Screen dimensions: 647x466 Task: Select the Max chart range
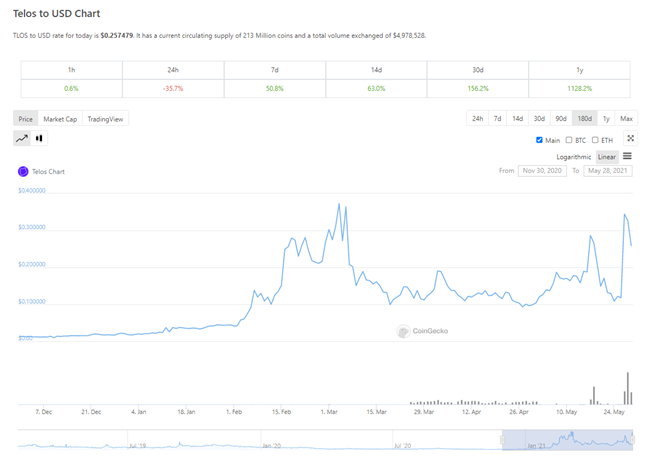point(626,118)
